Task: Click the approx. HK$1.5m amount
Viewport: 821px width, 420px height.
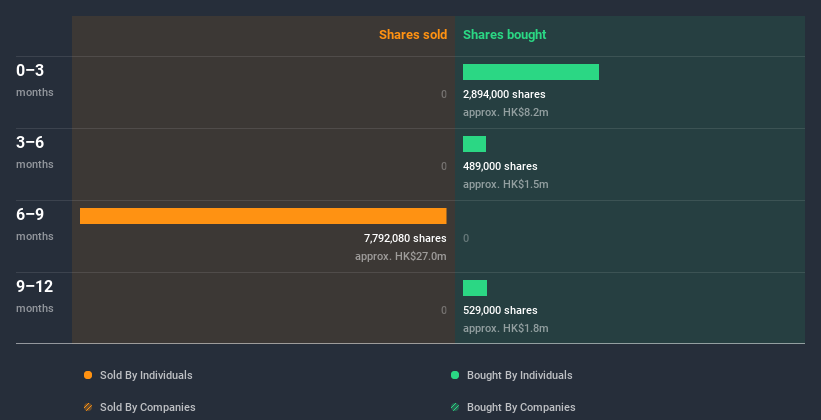Action: tap(506, 184)
